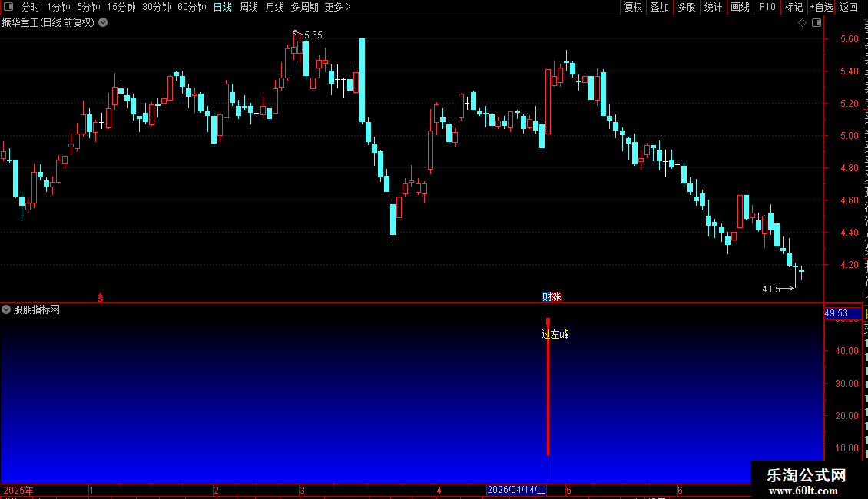
Task: Open 多股 multi-stock view
Action: (686, 7)
